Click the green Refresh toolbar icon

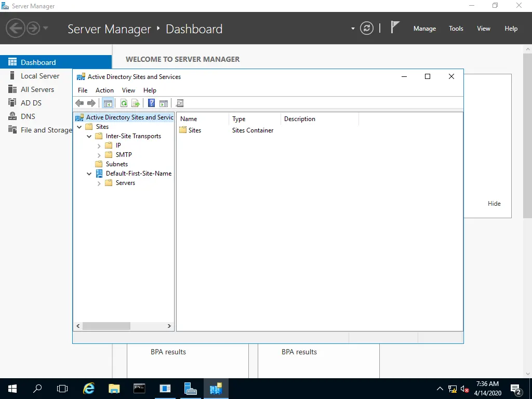click(x=124, y=103)
